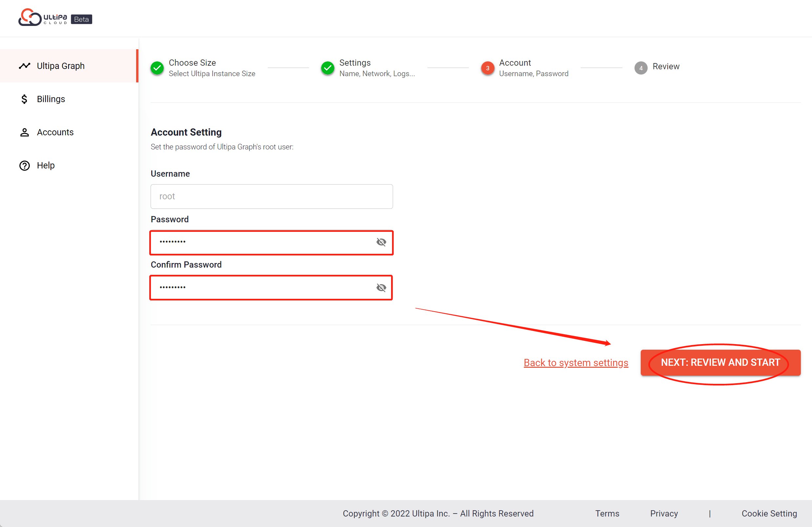The image size is (812, 527).
Task: Go to the Choose Size step
Action: (192, 63)
